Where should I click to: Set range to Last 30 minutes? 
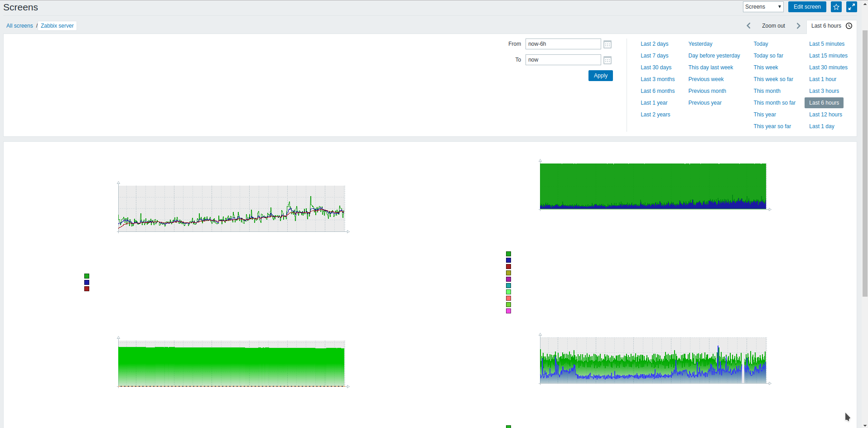tap(828, 67)
